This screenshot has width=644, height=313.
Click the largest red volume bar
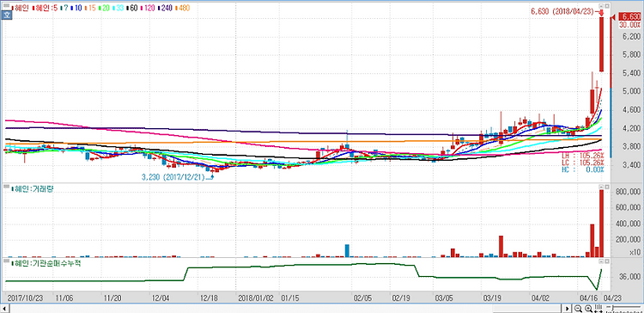(602, 224)
